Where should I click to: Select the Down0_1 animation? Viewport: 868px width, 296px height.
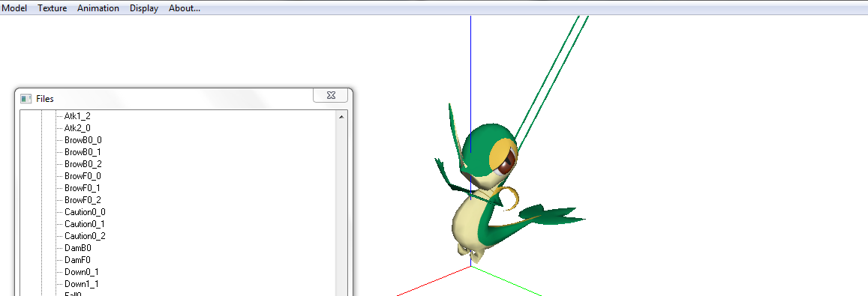81,272
